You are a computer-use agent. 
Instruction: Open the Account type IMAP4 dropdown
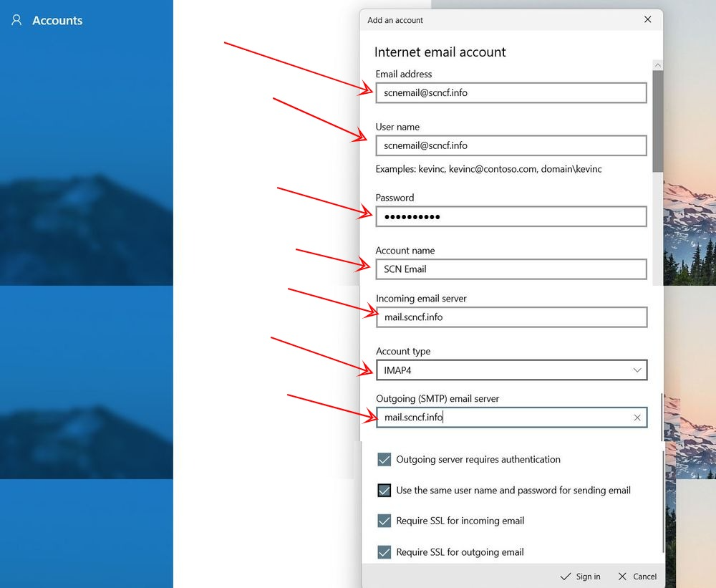(x=511, y=370)
